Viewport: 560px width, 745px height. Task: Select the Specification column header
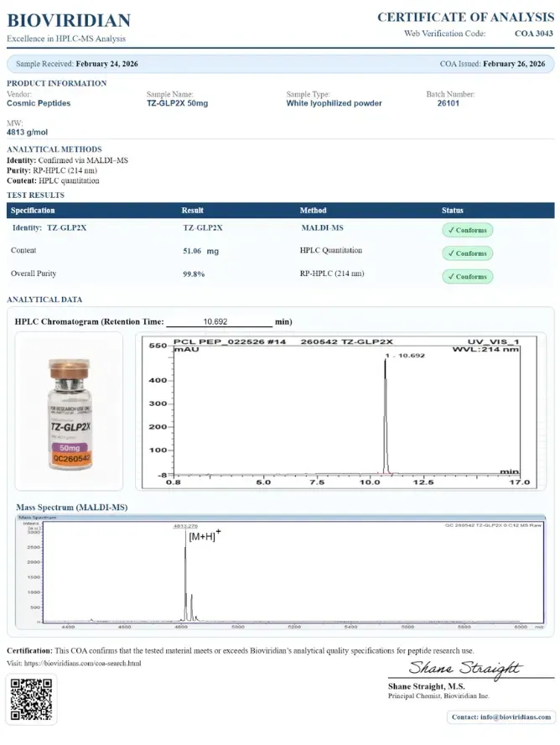pos(33,211)
